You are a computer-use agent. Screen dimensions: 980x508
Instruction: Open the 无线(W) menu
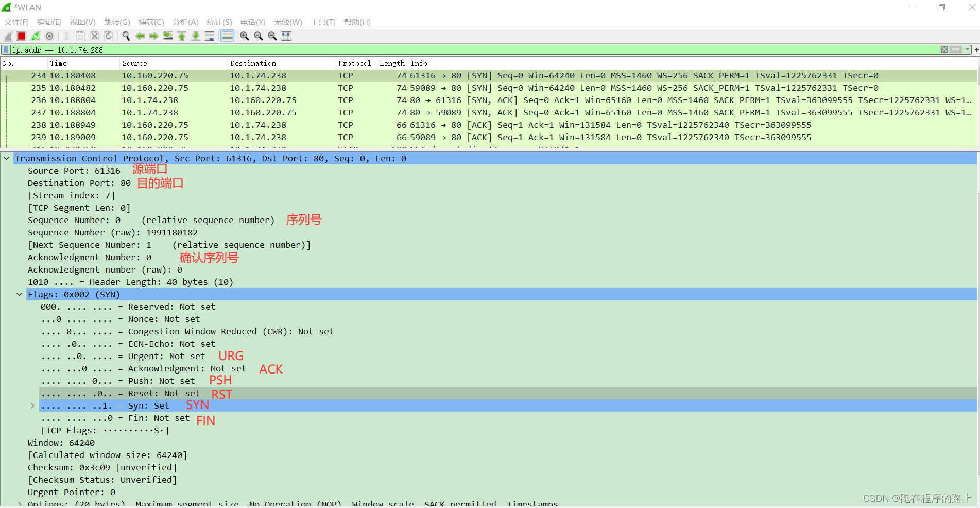click(288, 22)
